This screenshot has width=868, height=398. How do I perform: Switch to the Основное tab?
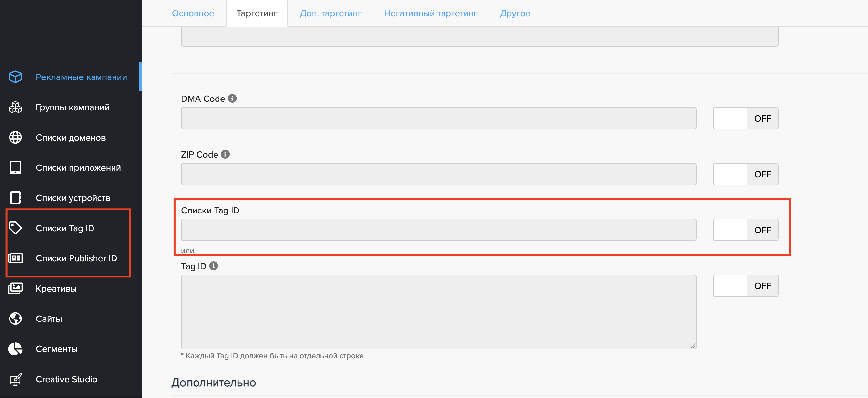point(193,13)
